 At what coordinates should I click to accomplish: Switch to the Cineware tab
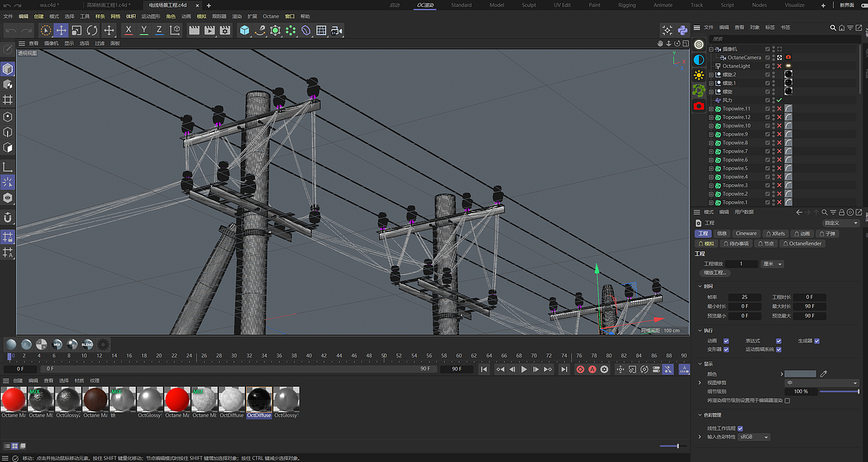click(x=746, y=234)
